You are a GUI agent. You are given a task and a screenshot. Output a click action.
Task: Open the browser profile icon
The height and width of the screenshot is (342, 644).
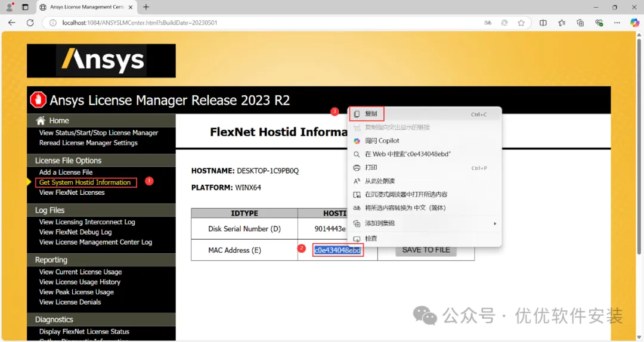(x=10, y=7)
